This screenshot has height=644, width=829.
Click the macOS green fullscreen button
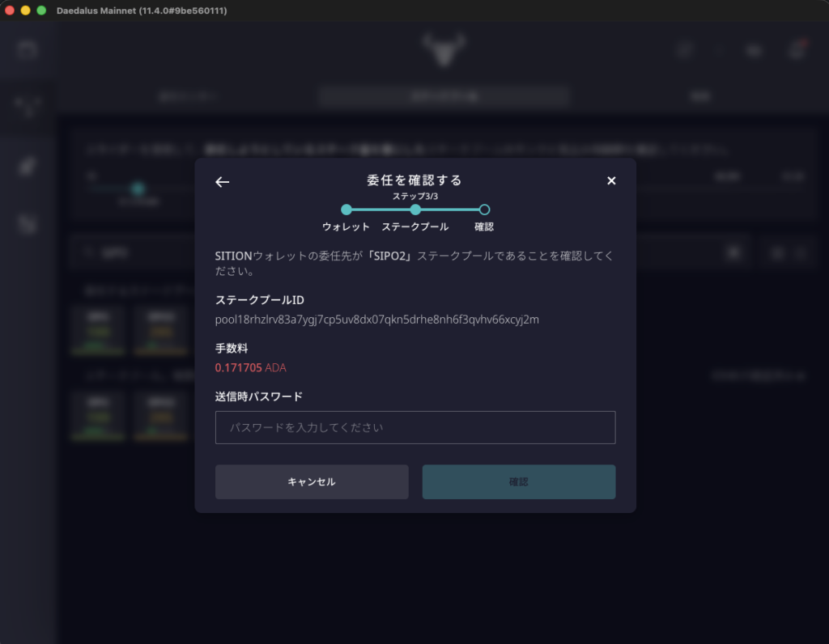coord(41,11)
